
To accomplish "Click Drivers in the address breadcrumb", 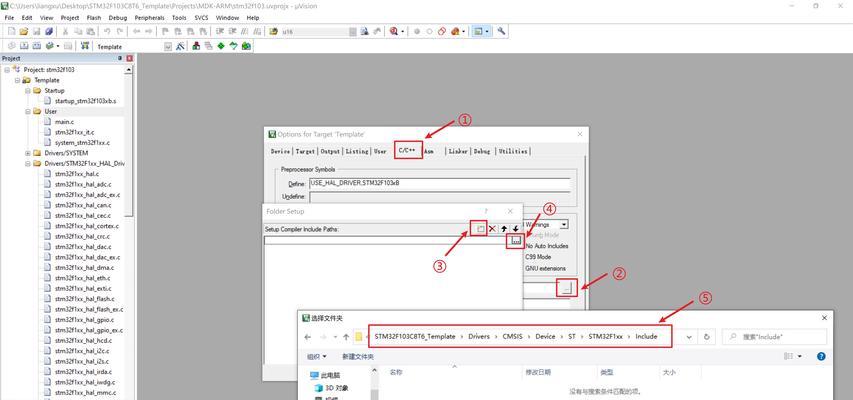I will point(479,336).
